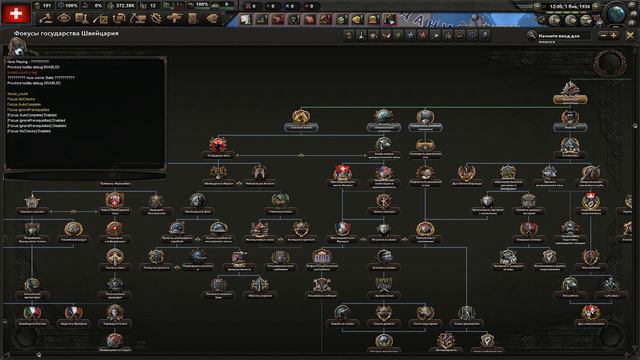Image resolution: width=640 pixels, height=360 pixels.
Task: Click console line Focus.AutoComplete
Action: [x=24, y=104]
